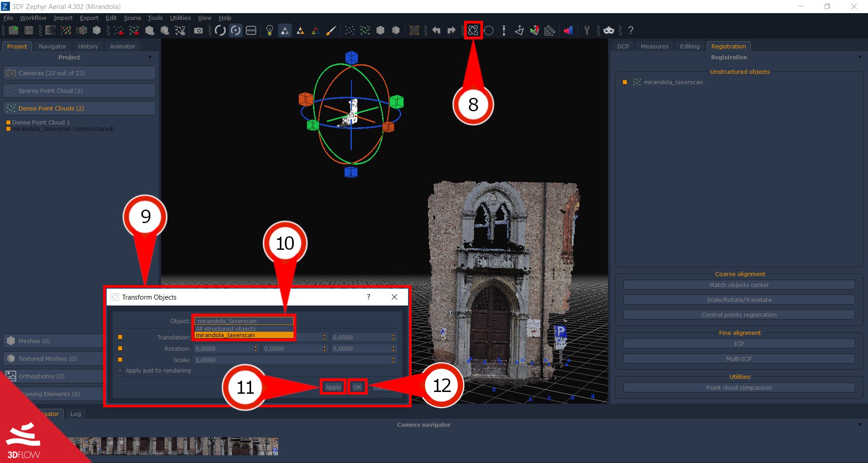Toggle the Rotation orange checkbox
This screenshot has height=463, width=868.
[120, 348]
